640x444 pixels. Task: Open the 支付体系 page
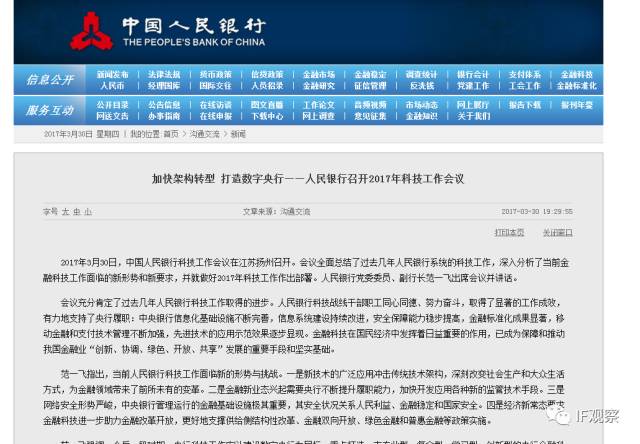click(x=525, y=75)
